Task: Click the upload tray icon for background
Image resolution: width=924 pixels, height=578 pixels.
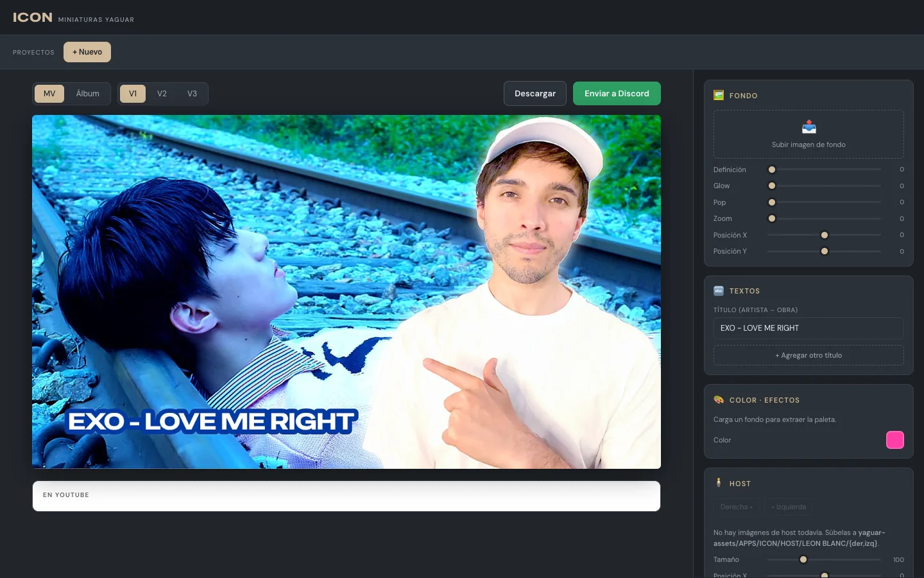Action: 809,127
